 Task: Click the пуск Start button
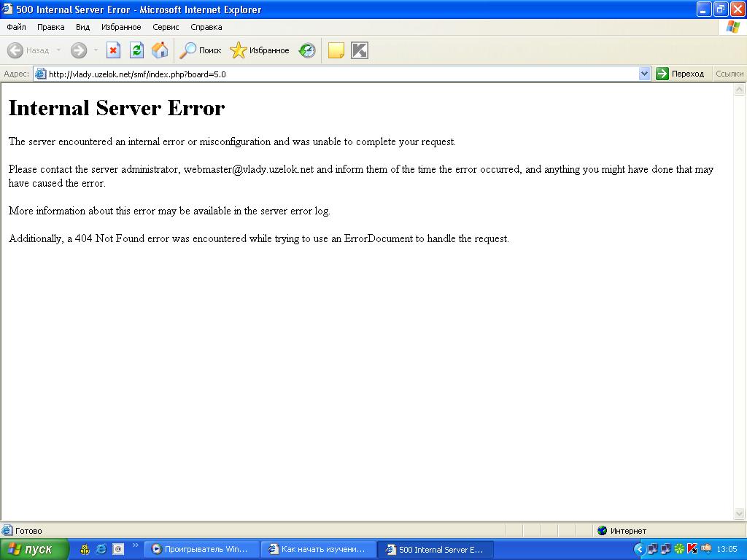pos(34,549)
